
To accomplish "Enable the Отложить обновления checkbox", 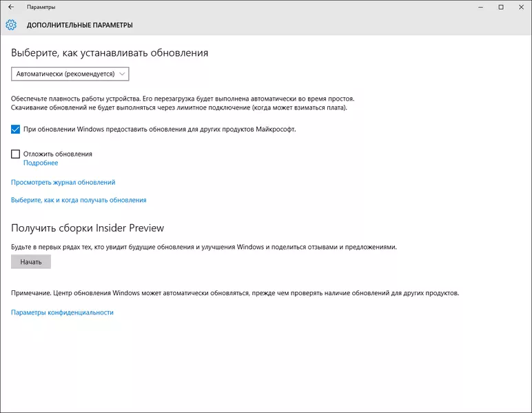I will coord(16,154).
